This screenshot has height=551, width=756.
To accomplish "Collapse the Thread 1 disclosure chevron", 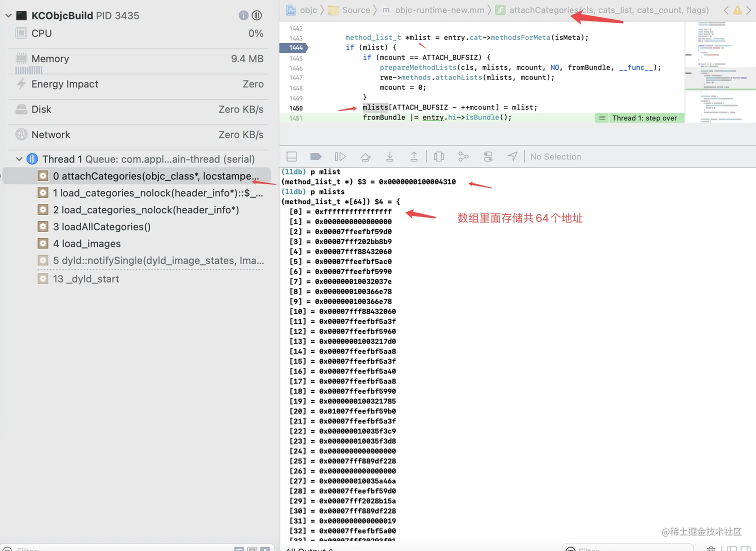I will click(19, 159).
